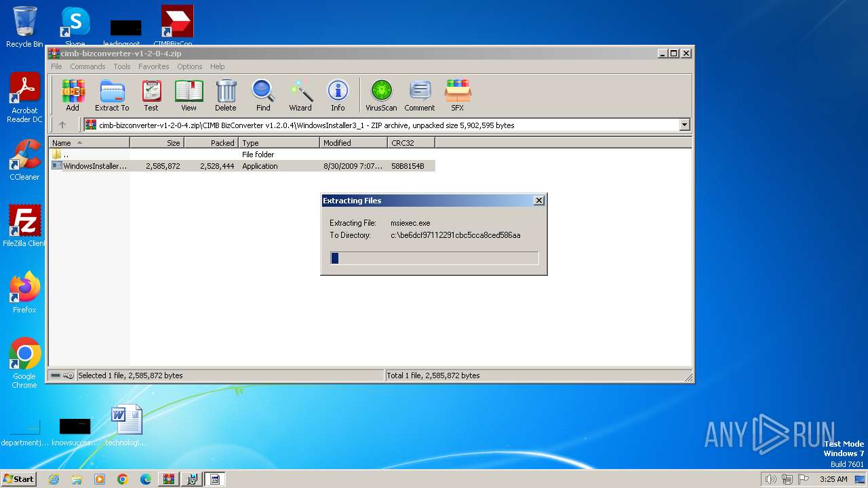Launch the Wizard tool
Viewport: 868px width, 488px height.
coord(300,96)
